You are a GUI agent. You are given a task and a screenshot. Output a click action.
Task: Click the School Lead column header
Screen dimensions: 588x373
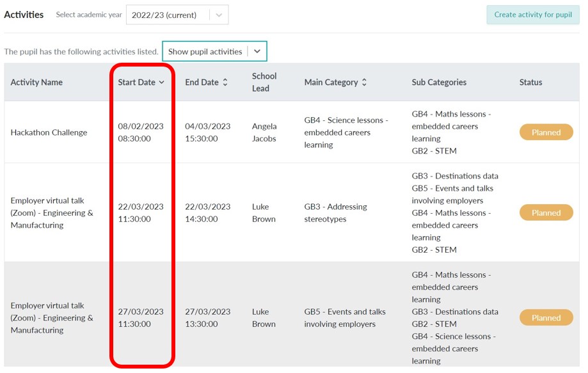[x=264, y=83]
